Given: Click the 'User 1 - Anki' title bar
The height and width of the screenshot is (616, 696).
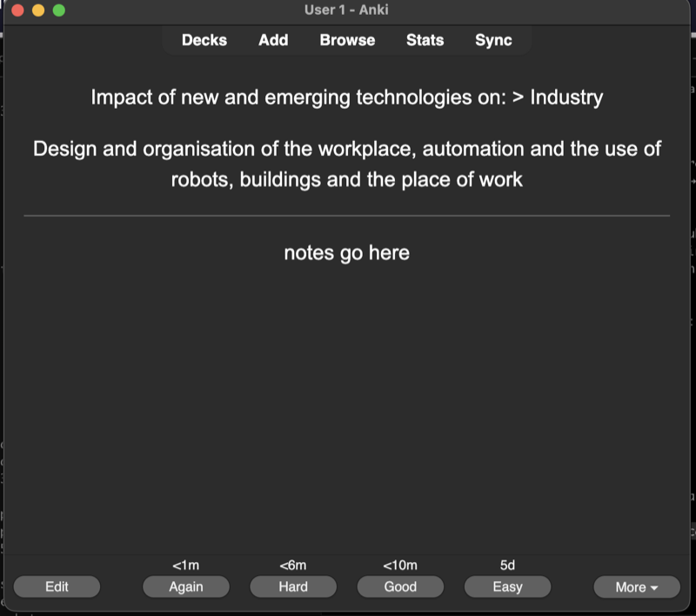Looking at the screenshot, I should [x=348, y=10].
